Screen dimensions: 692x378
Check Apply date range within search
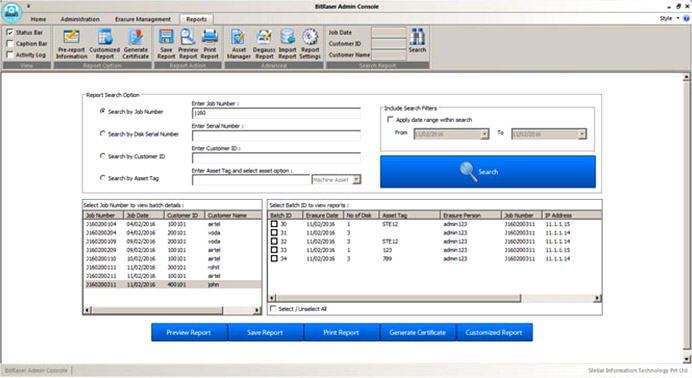[390, 119]
